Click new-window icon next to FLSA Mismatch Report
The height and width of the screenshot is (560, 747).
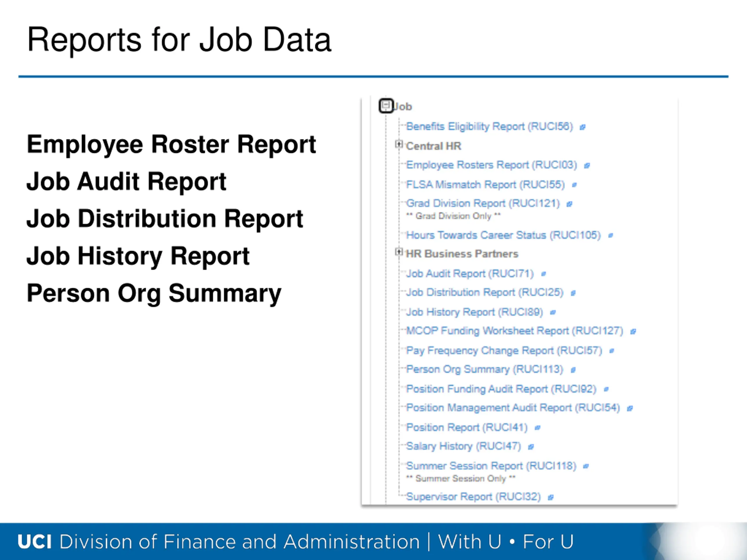tap(574, 185)
